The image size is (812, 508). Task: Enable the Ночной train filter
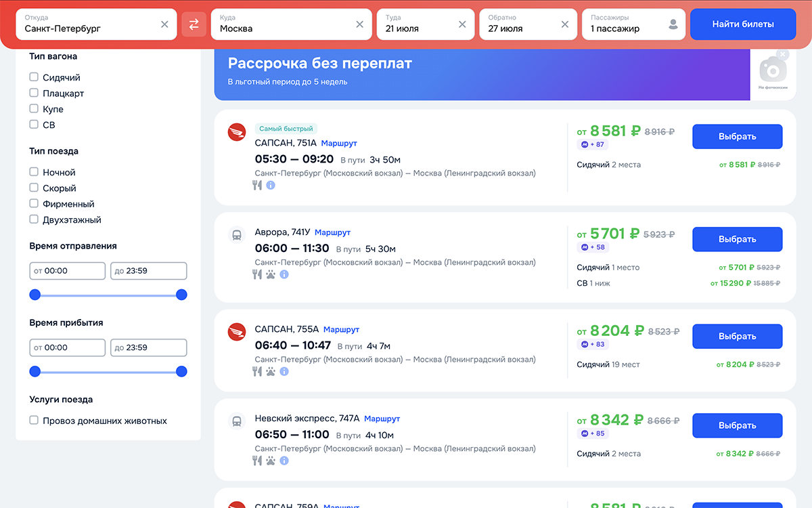tap(34, 172)
